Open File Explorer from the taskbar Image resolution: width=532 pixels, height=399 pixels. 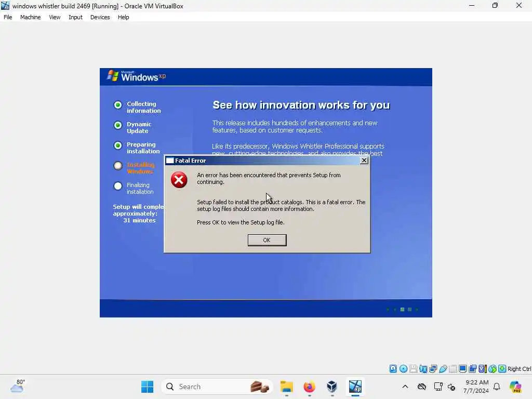pos(287,387)
